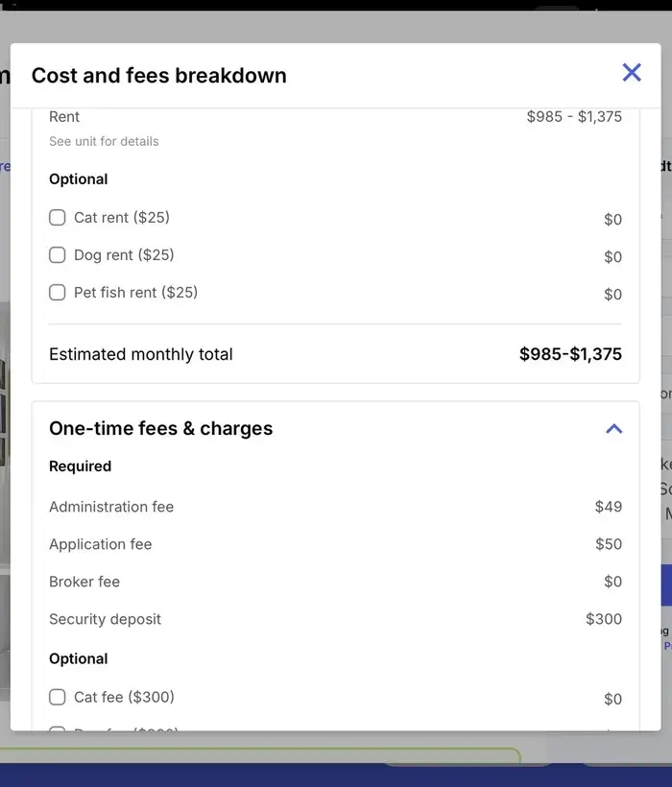Image resolution: width=672 pixels, height=787 pixels.
Task: Check the Pet fish rent ($25) box
Action: [x=58, y=293]
